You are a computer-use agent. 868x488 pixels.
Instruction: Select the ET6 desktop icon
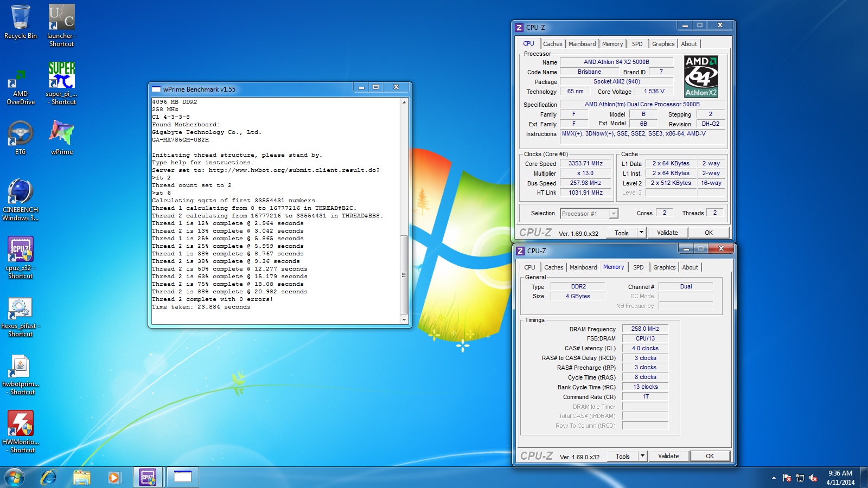[21, 138]
